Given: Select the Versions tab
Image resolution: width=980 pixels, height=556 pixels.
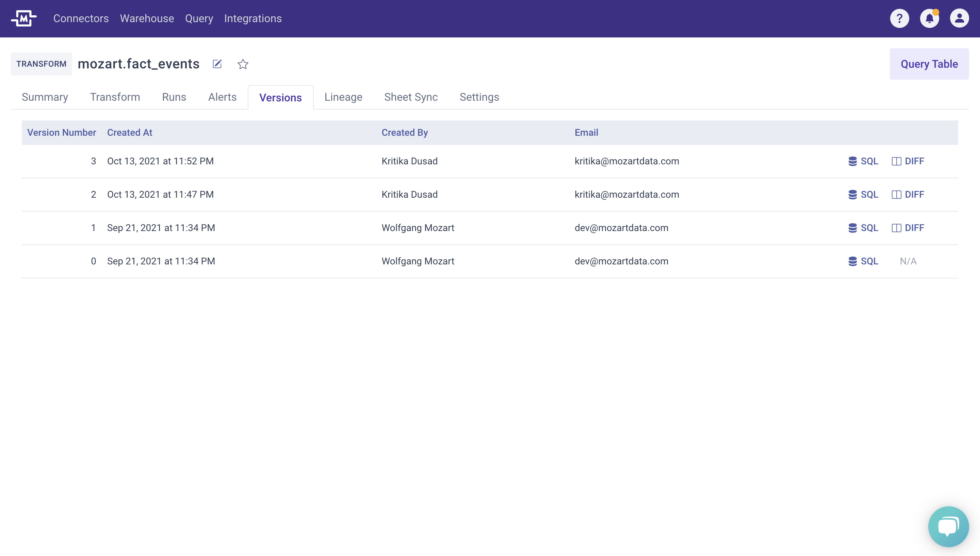Looking at the screenshot, I should (x=281, y=97).
